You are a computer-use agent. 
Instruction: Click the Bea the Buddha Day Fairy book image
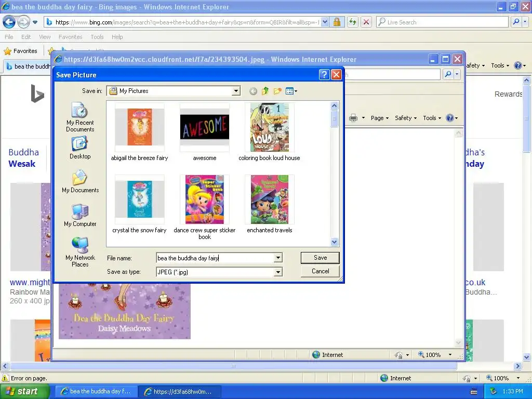pos(125,311)
